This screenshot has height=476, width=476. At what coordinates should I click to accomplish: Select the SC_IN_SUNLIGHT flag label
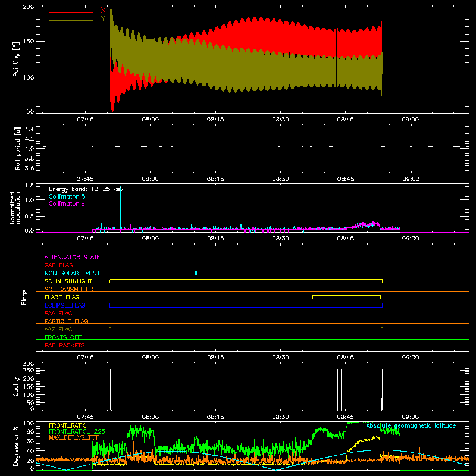click(x=68, y=281)
